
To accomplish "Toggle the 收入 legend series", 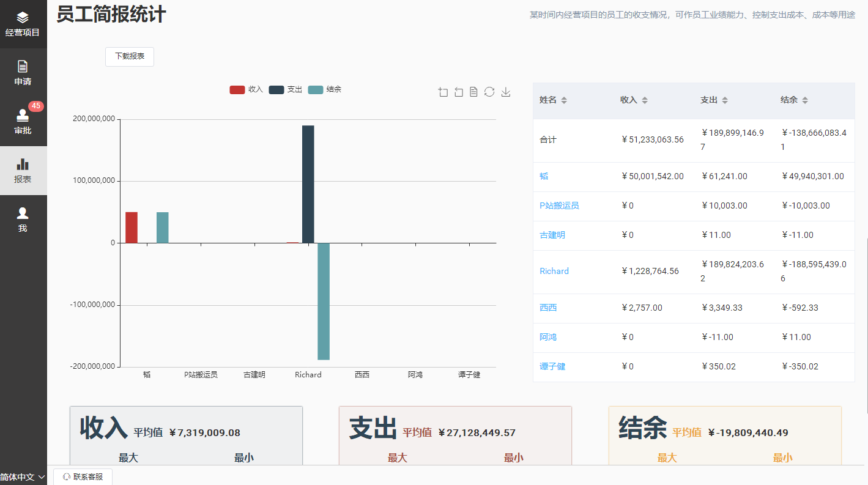I will (x=246, y=89).
